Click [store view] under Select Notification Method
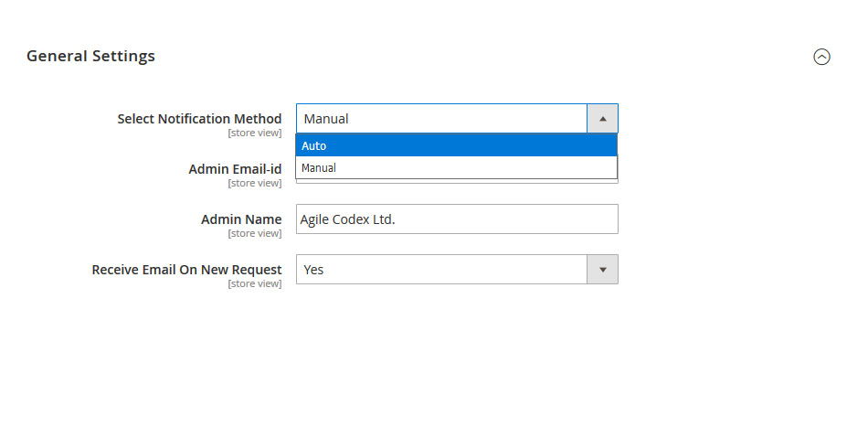868x448 pixels. pyautogui.click(x=255, y=133)
